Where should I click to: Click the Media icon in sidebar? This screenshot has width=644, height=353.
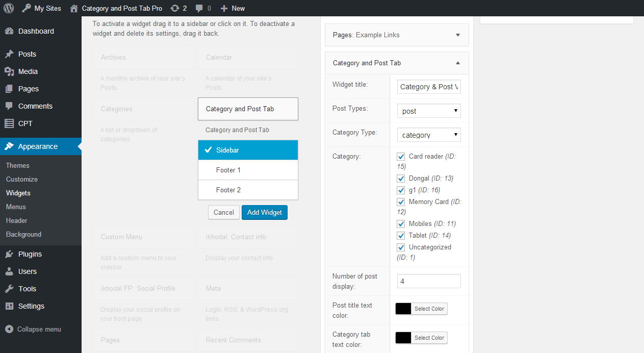coord(9,71)
